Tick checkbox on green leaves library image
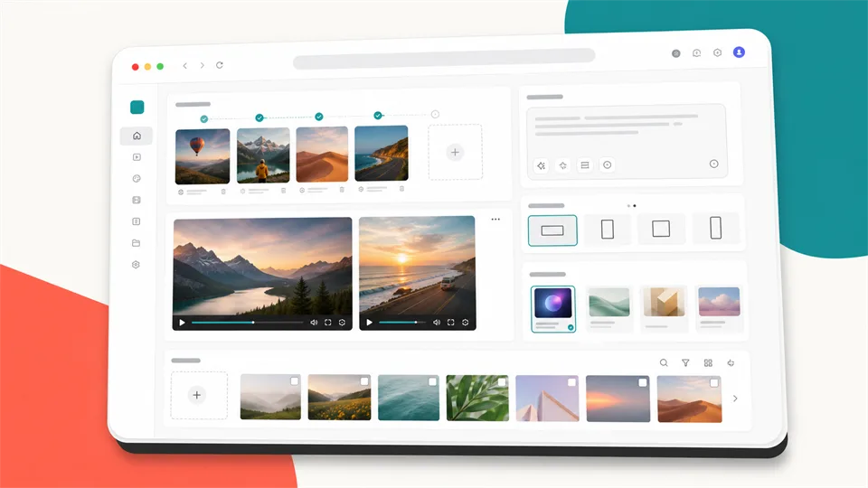This screenshot has width=868, height=488. (502, 381)
